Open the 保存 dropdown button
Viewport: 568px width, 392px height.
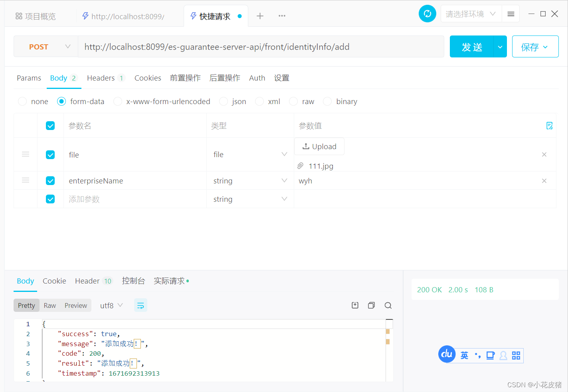click(x=535, y=47)
